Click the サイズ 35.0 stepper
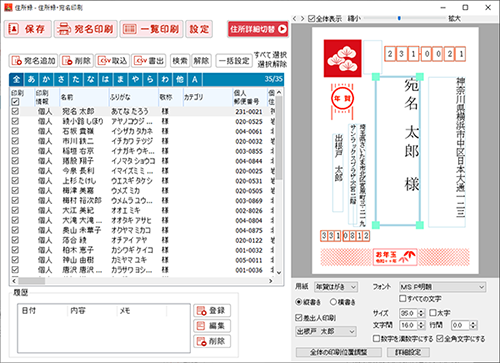The height and width of the screenshot is (363, 500). 421,313
